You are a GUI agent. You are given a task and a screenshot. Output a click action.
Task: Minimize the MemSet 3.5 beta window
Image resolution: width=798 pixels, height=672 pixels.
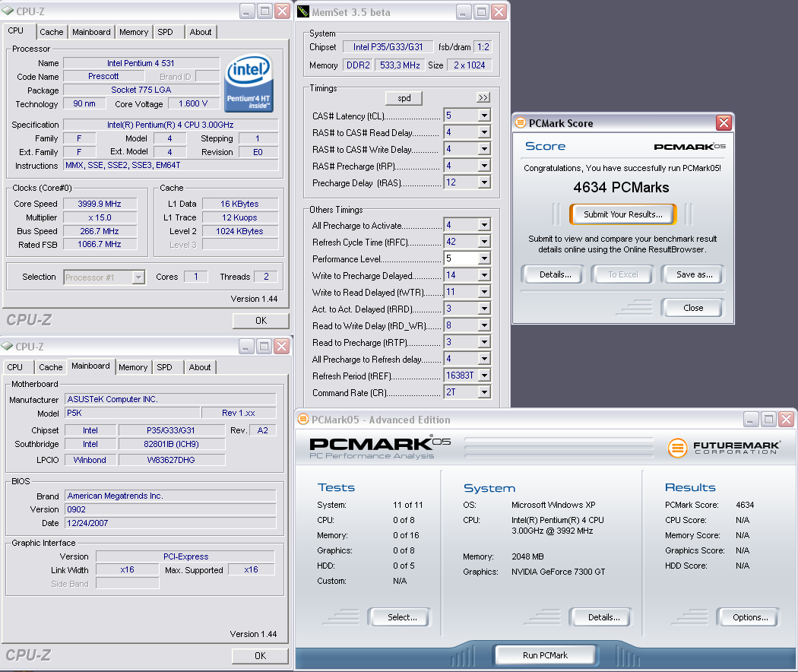463,11
